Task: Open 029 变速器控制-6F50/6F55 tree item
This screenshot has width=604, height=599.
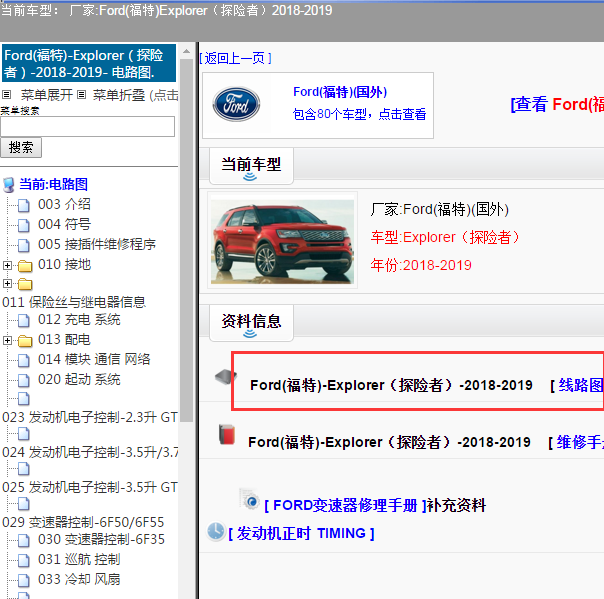Action: (83, 523)
